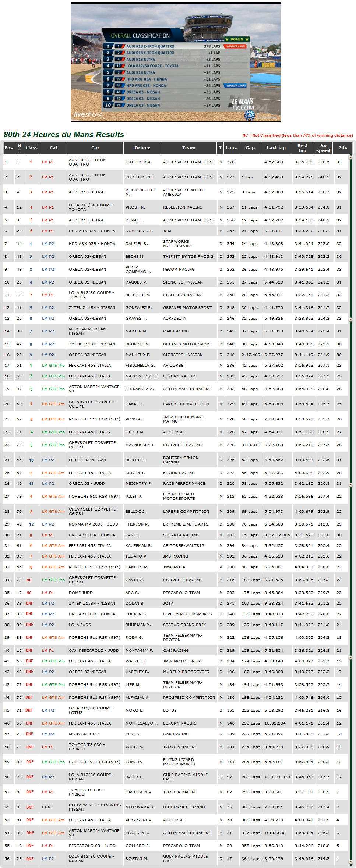Click driver FISICHELLA G.

140,365
